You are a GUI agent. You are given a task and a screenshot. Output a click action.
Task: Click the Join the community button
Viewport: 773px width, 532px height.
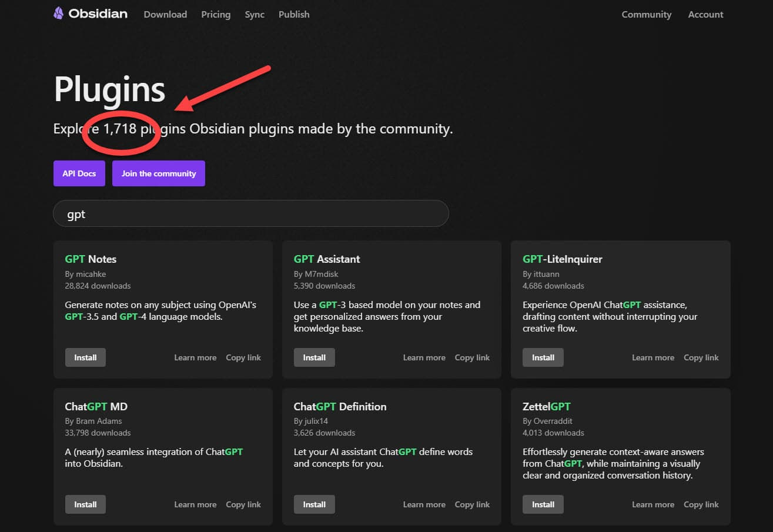point(159,173)
